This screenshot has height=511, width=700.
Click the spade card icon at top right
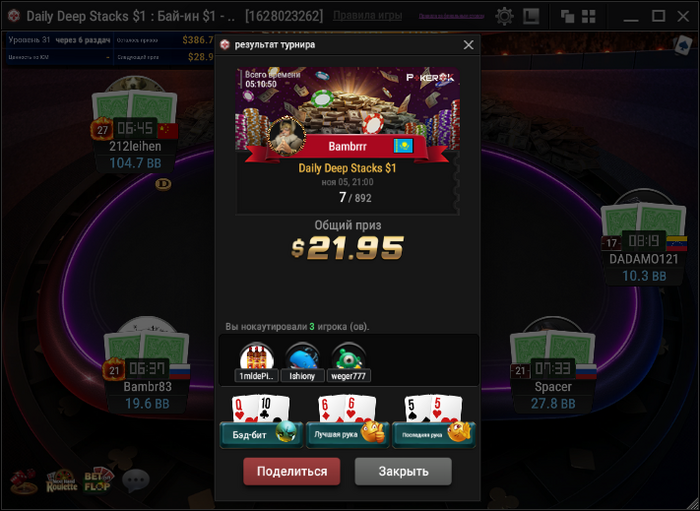pyautogui.click(x=683, y=46)
